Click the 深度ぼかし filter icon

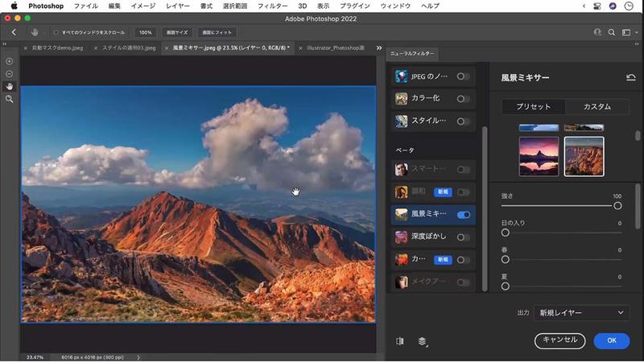coord(401,237)
